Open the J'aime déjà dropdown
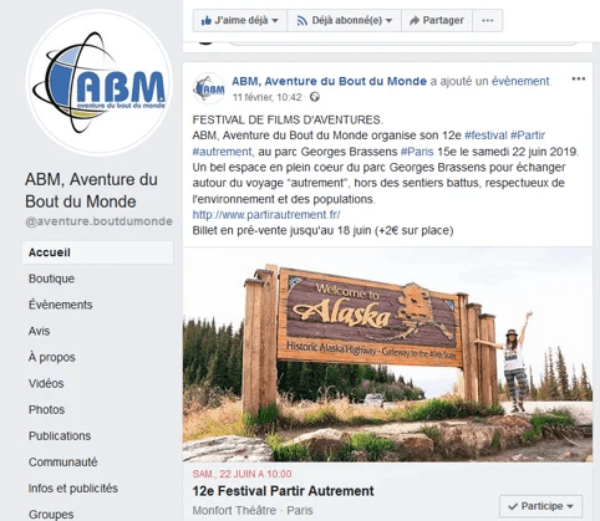The height and width of the screenshot is (521, 600). pos(240,20)
